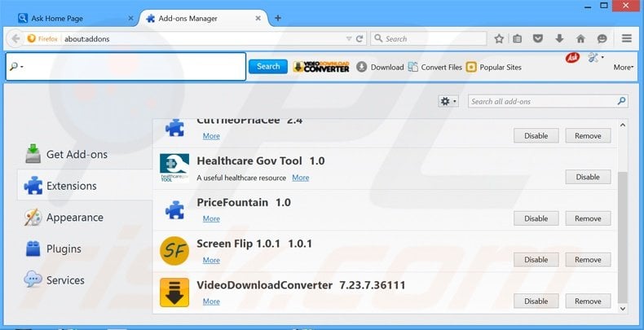Click the blue Search button

267,67
